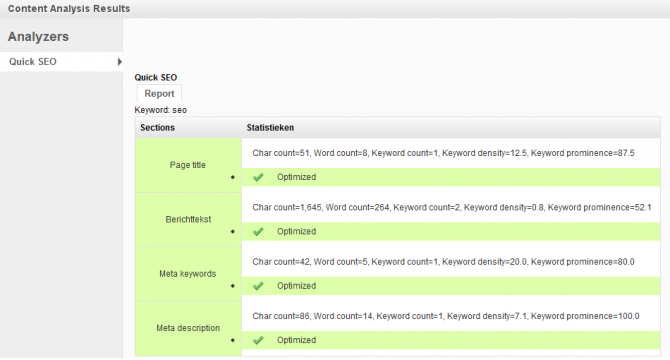This screenshot has width=670, height=360.
Task: Click the Content Analysis Results title bar
Action: click(335, 9)
